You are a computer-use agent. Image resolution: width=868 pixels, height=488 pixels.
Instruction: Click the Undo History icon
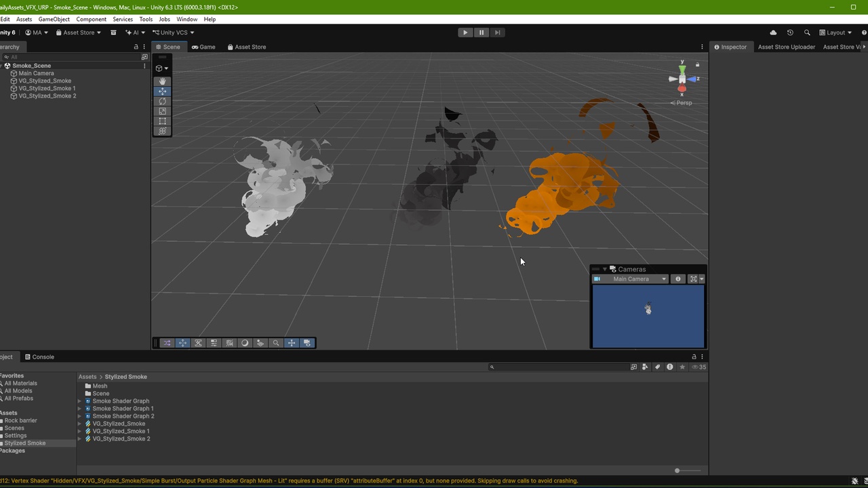(x=790, y=33)
